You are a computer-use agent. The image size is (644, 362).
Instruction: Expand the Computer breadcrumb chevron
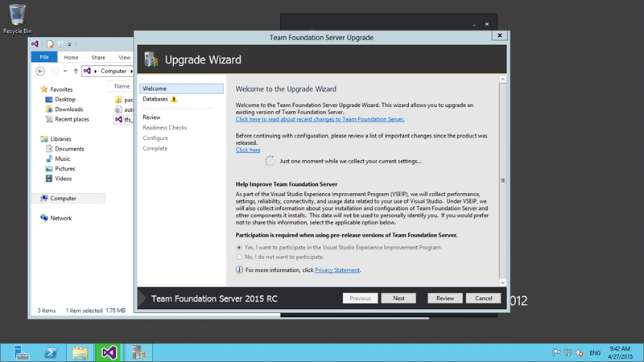point(131,71)
